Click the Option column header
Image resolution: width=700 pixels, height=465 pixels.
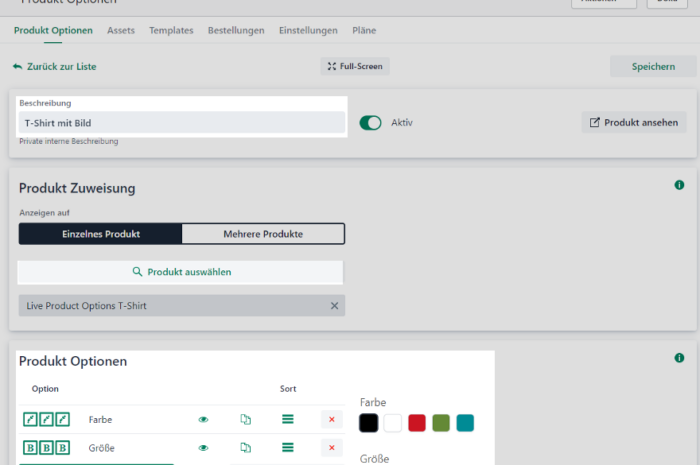(45, 389)
